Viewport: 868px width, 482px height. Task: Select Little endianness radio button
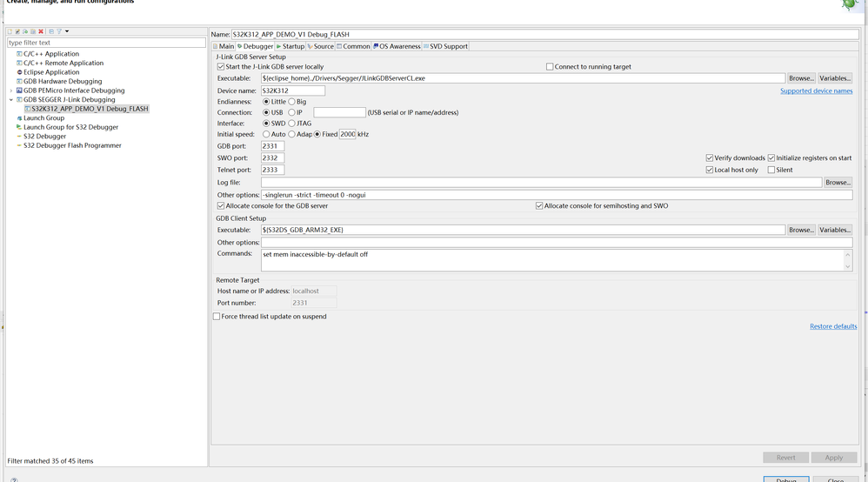tap(266, 102)
